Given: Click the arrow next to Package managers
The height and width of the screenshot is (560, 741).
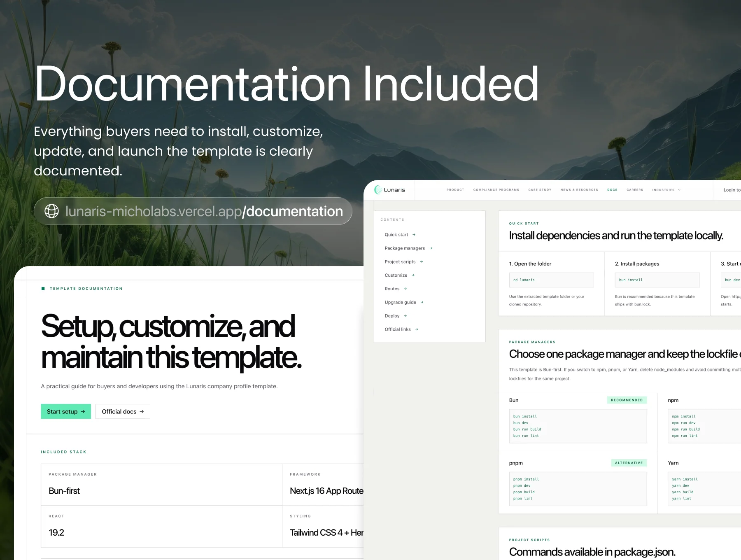Looking at the screenshot, I should click(431, 248).
